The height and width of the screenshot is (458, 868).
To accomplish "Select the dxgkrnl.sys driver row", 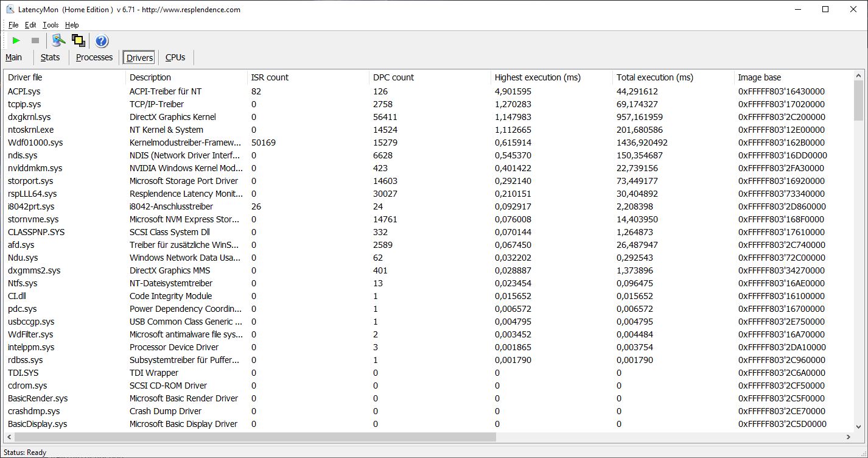I will (x=429, y=117).
